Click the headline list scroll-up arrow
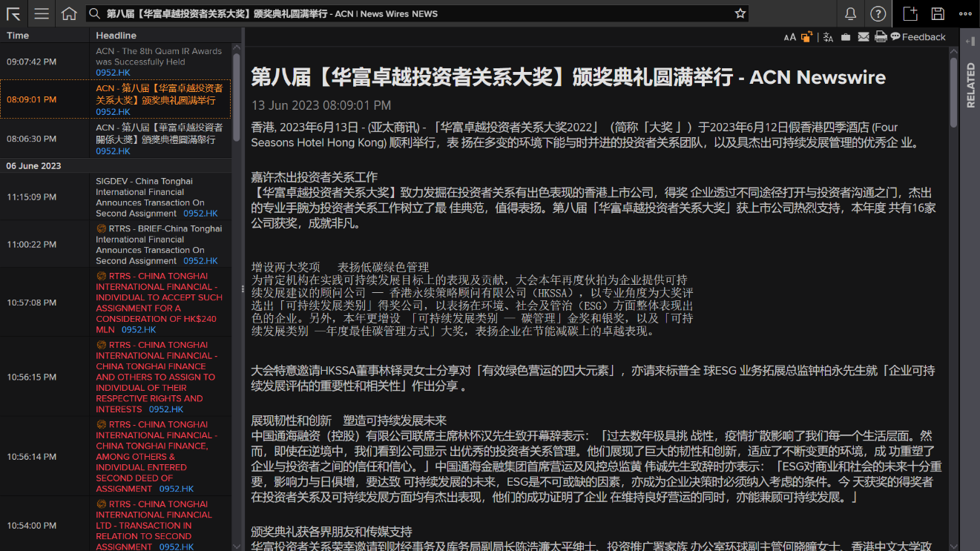Image resolution: width=980 pixels, height=551 pixels. tap(237, 47)
